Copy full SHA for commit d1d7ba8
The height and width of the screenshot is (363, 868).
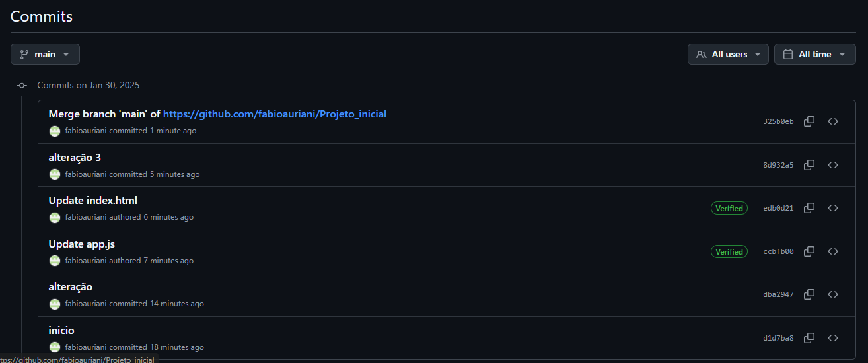pyautogui.click(x=809, y=338)
